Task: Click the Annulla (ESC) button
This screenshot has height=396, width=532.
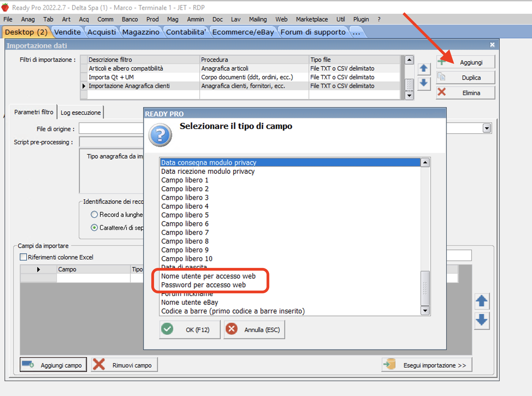Action: pyautogui.click(x=254, y=330)
